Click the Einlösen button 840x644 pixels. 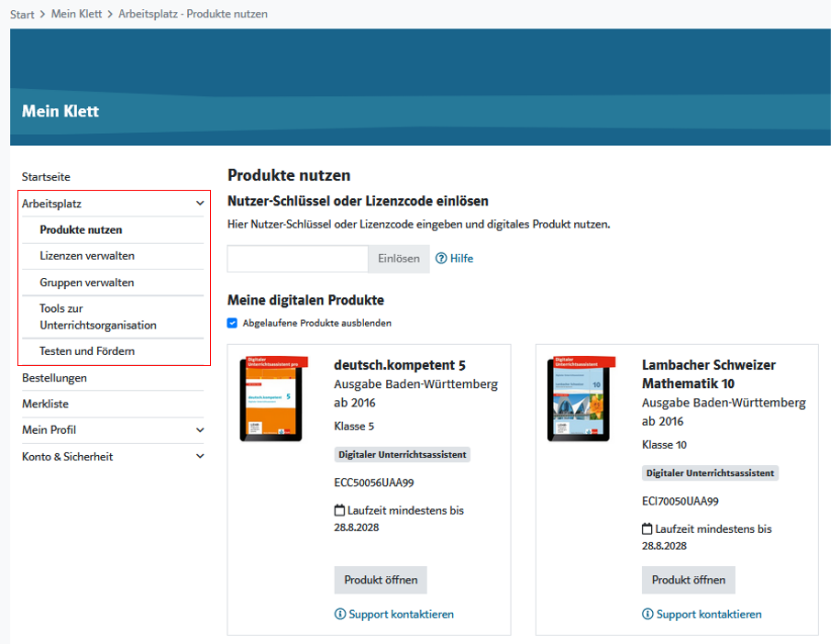399,259
